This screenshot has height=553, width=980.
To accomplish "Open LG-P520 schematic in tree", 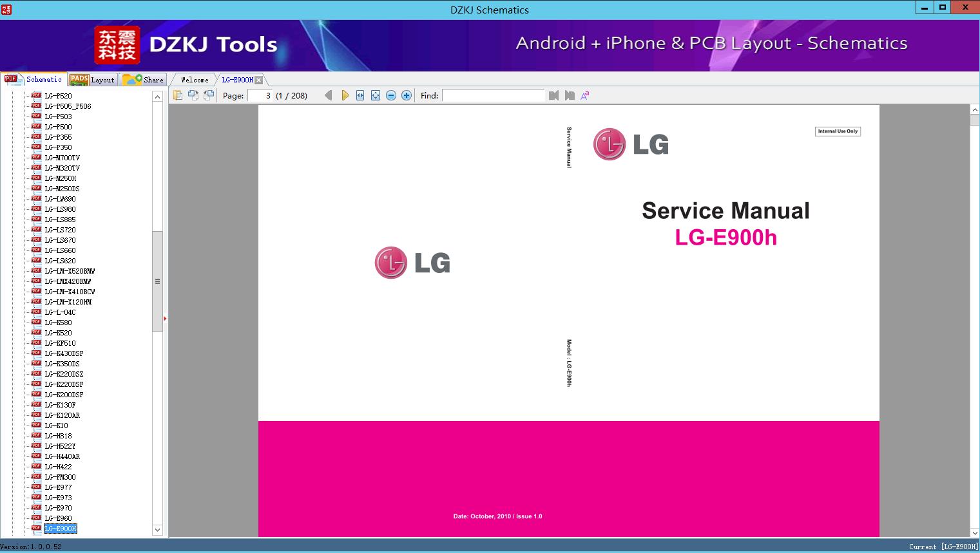I will [58, 96].
